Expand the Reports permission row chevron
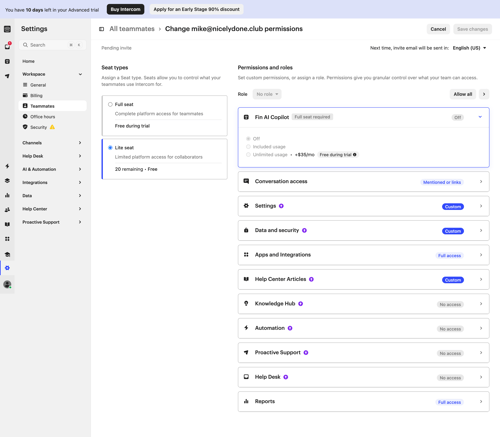 click(481, 402)
